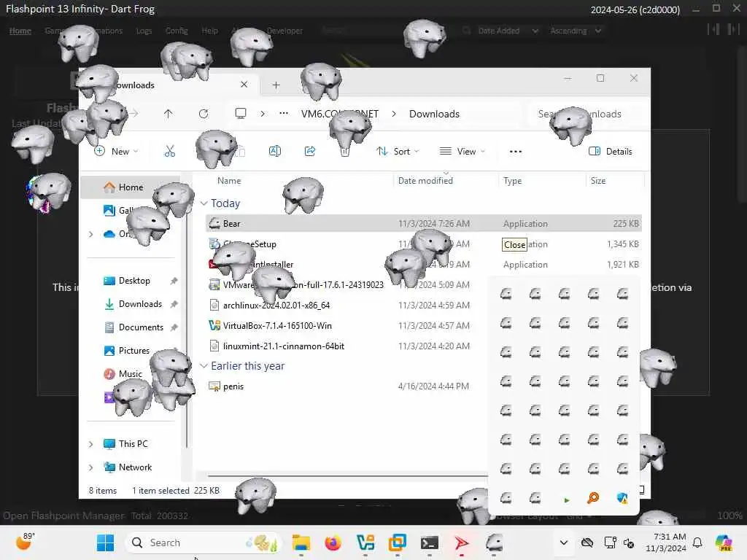Open Terminal from the taskbar
Viewport: 747px width, 560px height.
click(429, 542)
